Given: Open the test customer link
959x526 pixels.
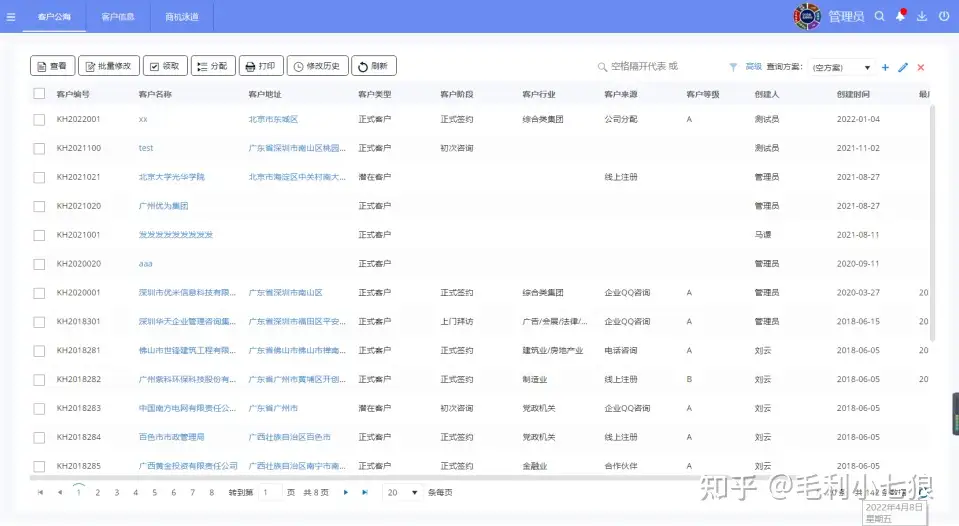Looking at the screenshot, I should (146, 148).
